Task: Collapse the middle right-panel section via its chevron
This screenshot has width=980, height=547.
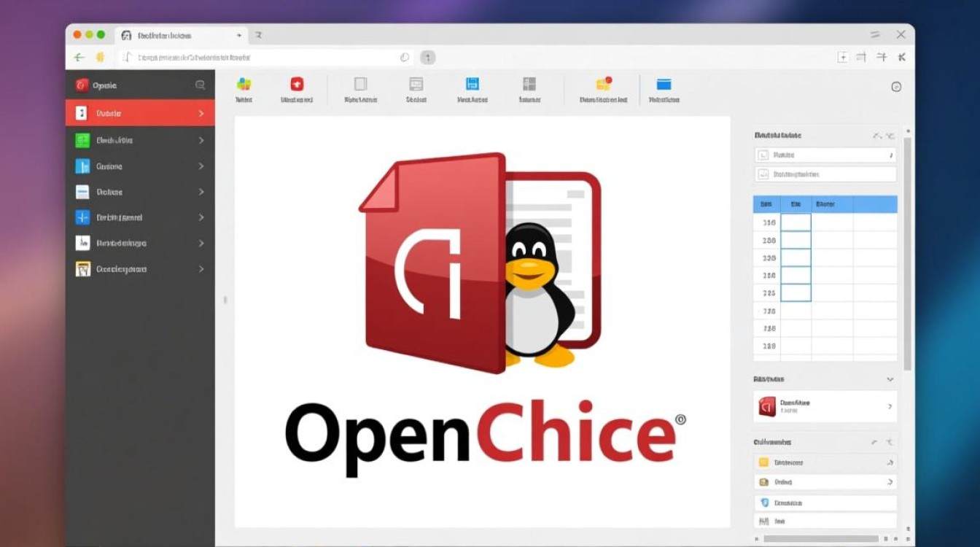Action: 891,379
